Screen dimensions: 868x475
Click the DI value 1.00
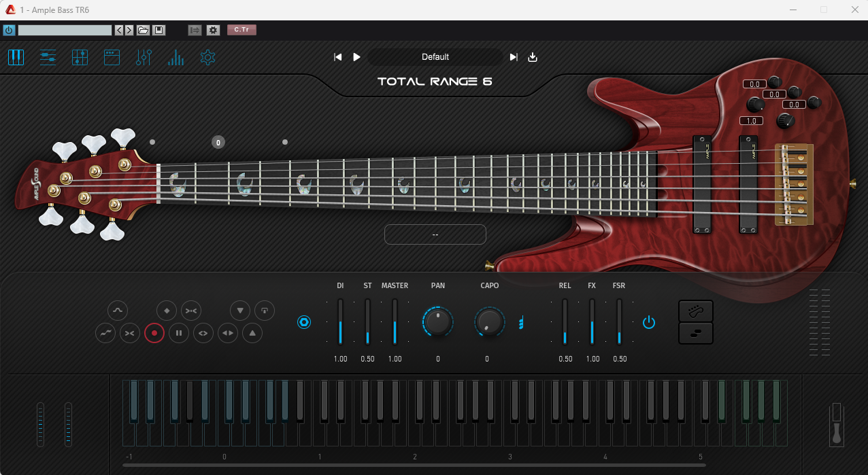pos(340,359)
